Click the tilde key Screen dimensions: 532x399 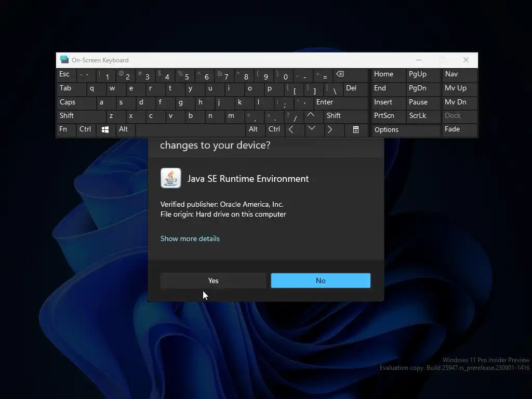click(x=86, y=75)
